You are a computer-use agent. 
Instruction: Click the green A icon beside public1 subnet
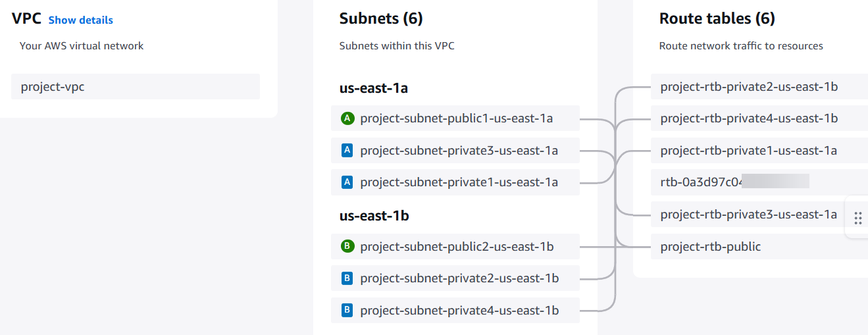(347, 118)
